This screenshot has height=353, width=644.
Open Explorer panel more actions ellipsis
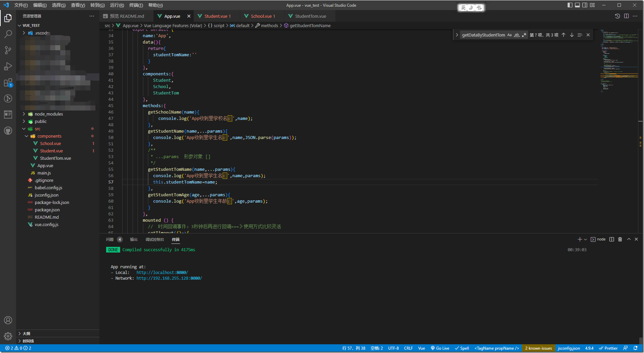(92, 16)
